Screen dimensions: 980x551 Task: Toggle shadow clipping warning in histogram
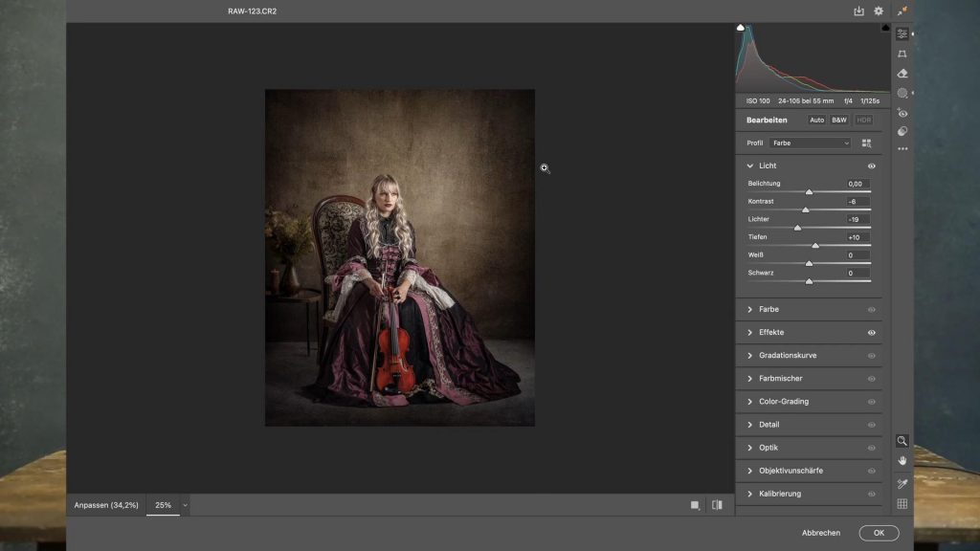pos(741,28)
